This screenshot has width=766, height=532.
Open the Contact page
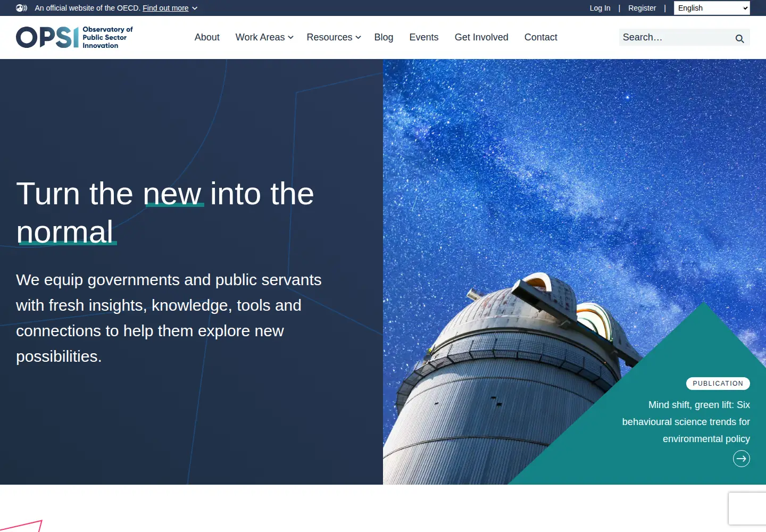coord(541,37)
